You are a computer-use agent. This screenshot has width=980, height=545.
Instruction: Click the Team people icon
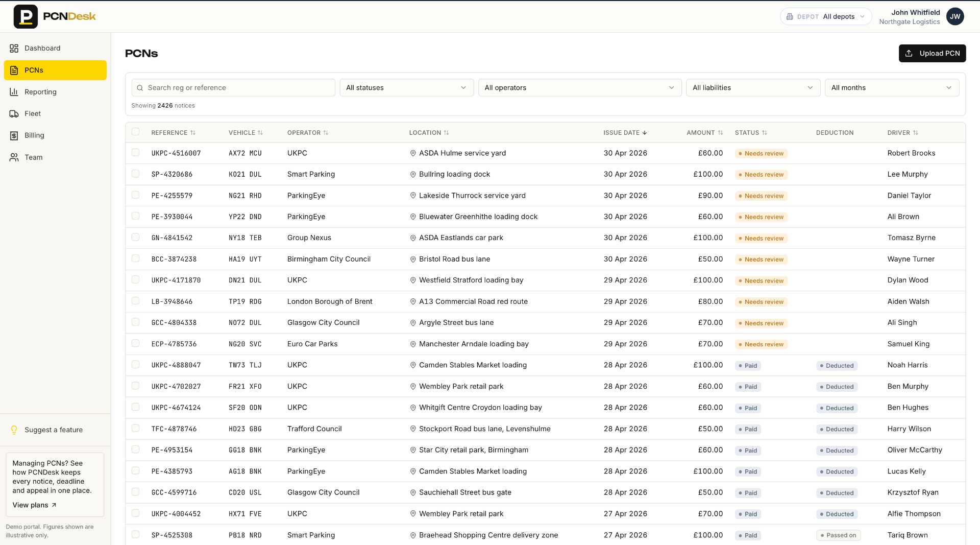click(14, 157)
